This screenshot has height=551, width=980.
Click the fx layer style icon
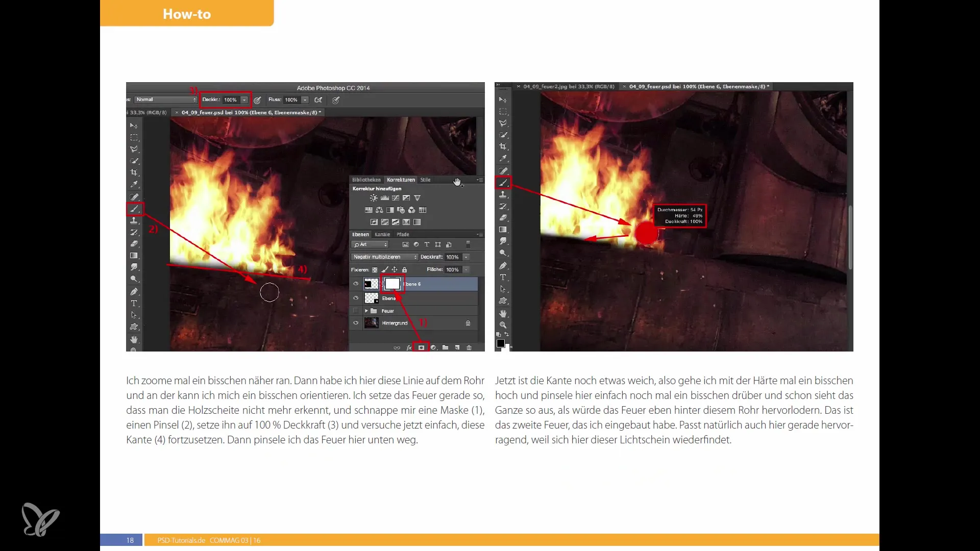tap(409, 347)
